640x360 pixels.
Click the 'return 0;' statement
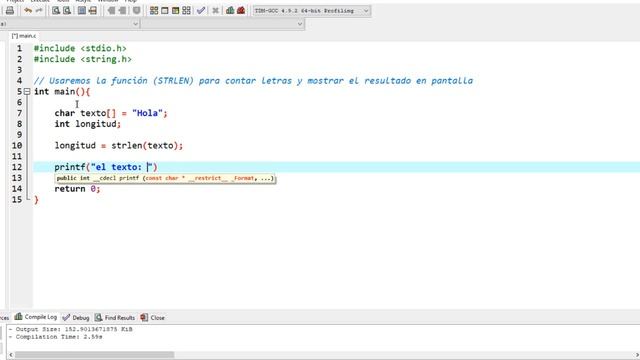77,189
